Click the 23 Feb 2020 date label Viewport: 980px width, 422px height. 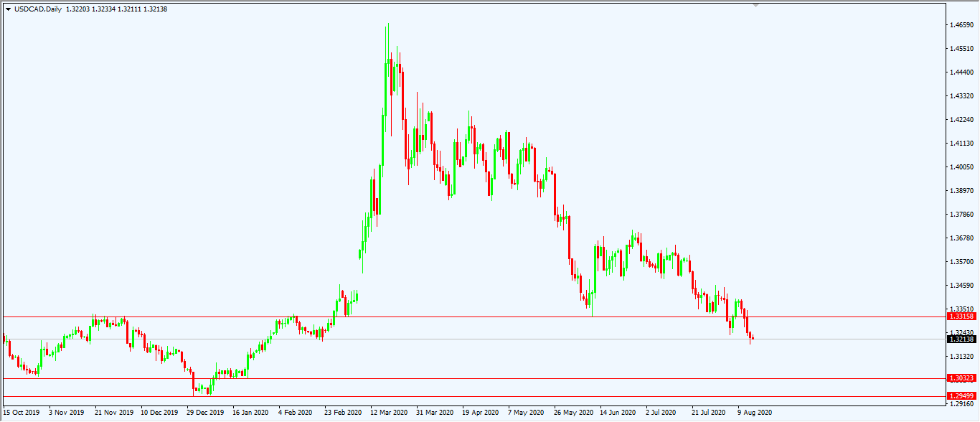click(343, 413)
